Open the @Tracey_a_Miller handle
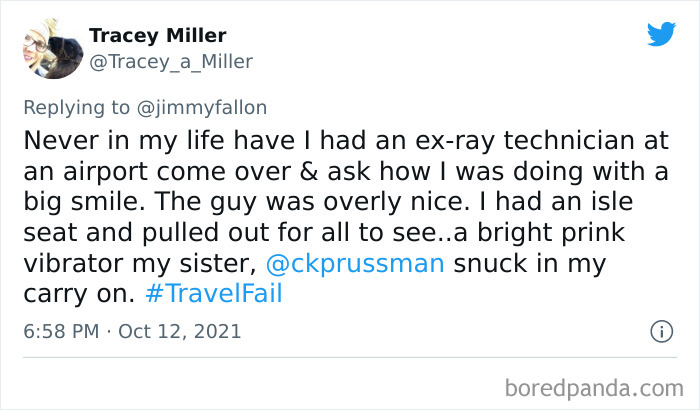This screenshot has width=700, height=410. tap(171, 62)
